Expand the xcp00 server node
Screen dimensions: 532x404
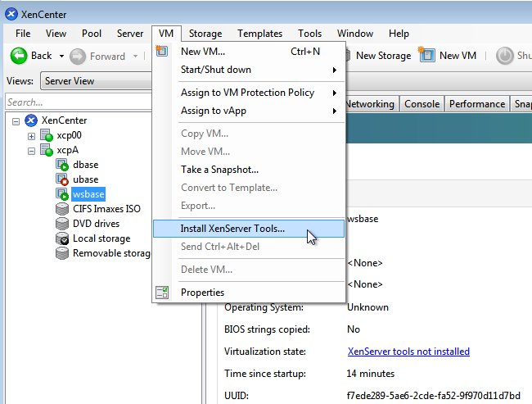click(31, 136)
